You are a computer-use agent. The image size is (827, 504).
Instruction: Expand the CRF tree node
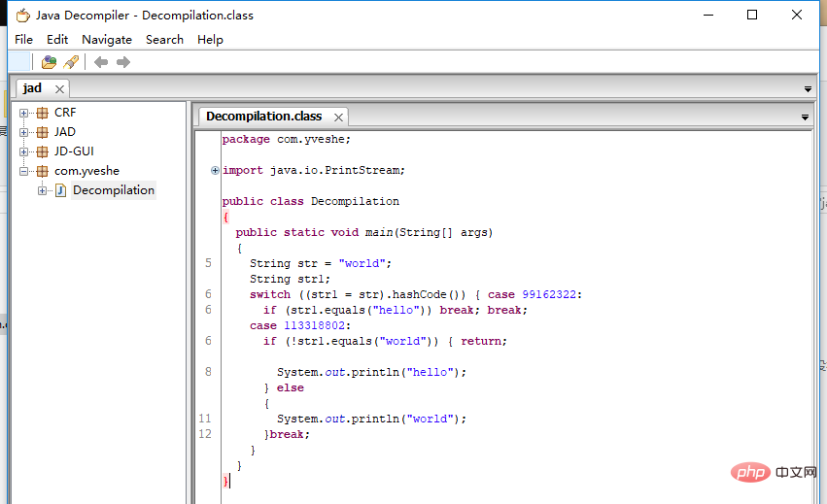pos(24,113)
